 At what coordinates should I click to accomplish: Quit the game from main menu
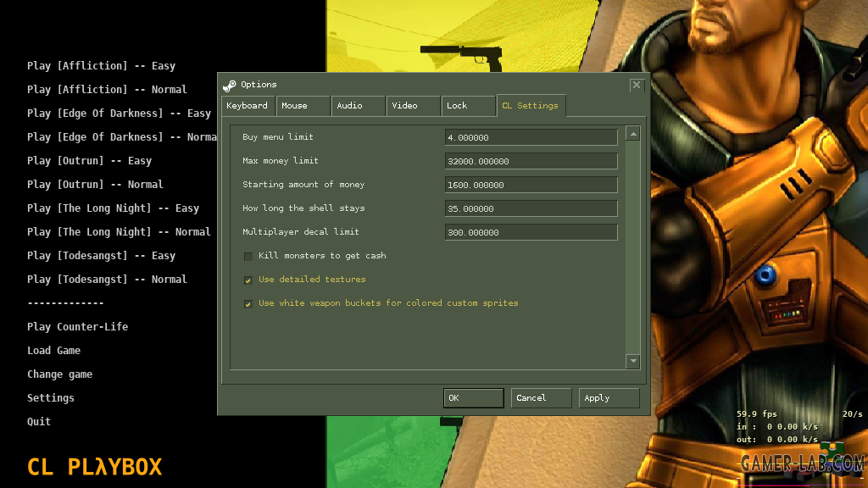coord(39,422)
